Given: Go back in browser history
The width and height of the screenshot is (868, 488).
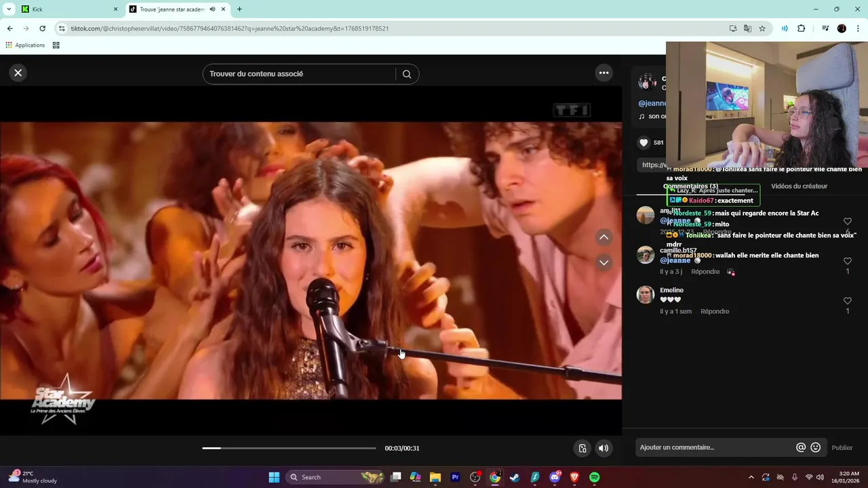Looking at the screenshot, I should coord(9,28).
